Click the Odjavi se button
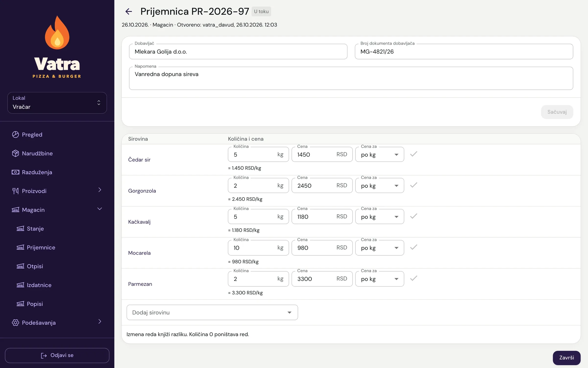The width and height of the screenshot is (588, 368). click(x=57, y=355)
